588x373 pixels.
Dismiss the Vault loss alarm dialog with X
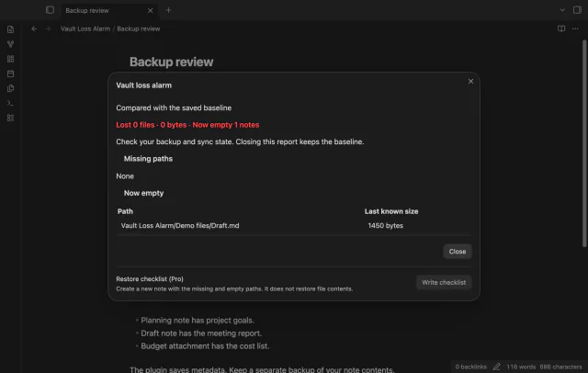click(x=470, y=82)
